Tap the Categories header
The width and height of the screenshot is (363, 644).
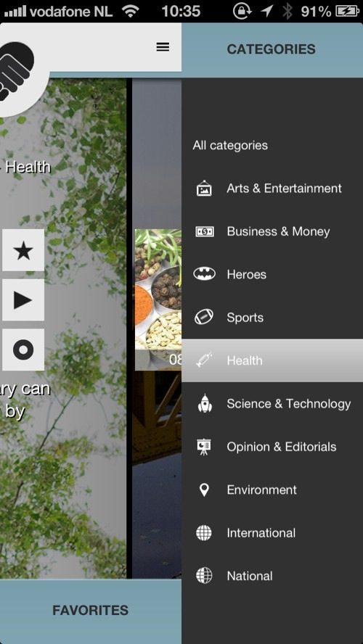[272, 49]
